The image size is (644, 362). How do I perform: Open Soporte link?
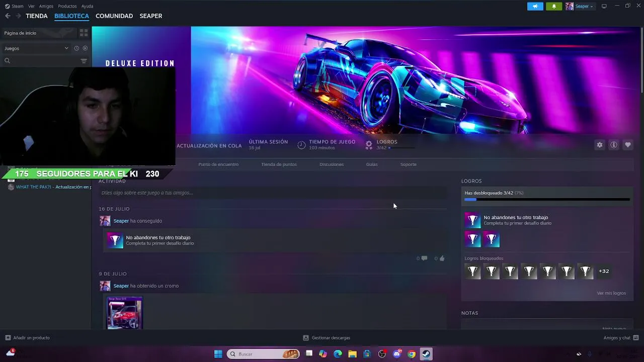(408, 164)
